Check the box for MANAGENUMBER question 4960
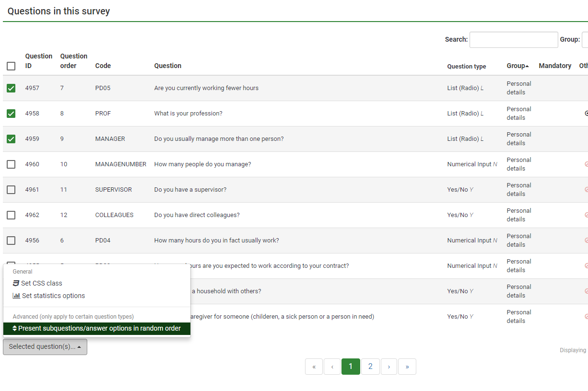 [x=11, y=164]
